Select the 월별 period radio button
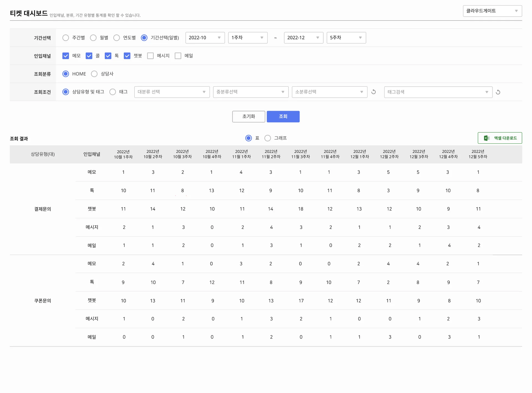The height and width of the screenshot is (393, 532). 93,38
